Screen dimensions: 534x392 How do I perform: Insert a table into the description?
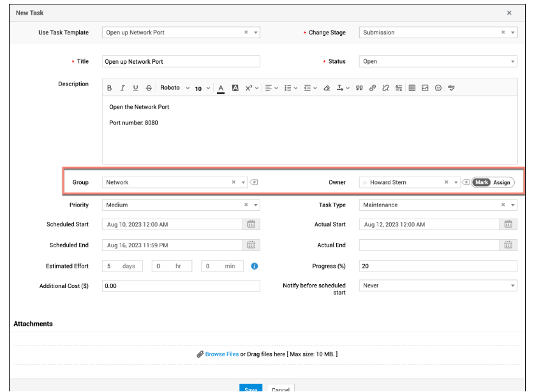[412, 88]
